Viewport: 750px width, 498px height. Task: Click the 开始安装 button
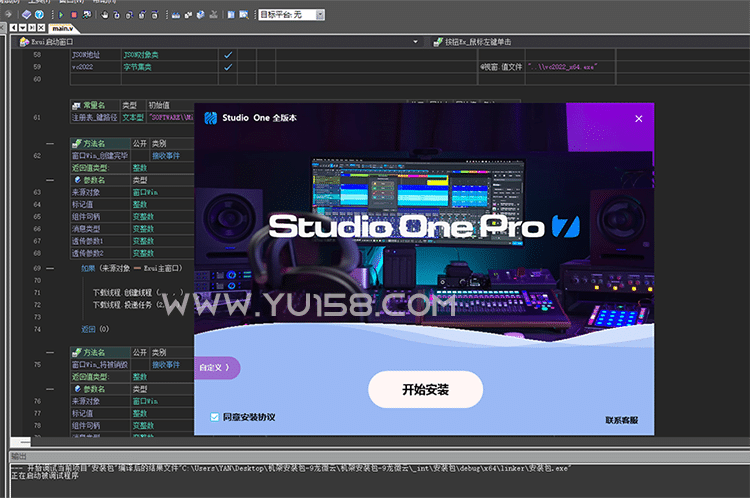click(425, 390)
